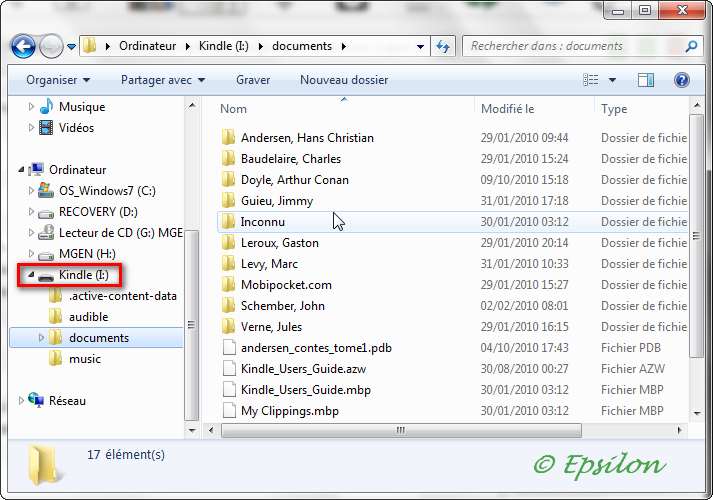Select Kindle (I:) in the address breadcrumb
This screenshot has width=713, height=500.
(x=224, y=46)
